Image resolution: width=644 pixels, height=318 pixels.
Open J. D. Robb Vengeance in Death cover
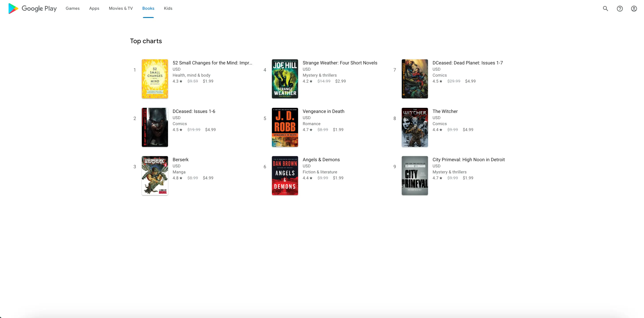pyautogui.click(x=285, y=127)
